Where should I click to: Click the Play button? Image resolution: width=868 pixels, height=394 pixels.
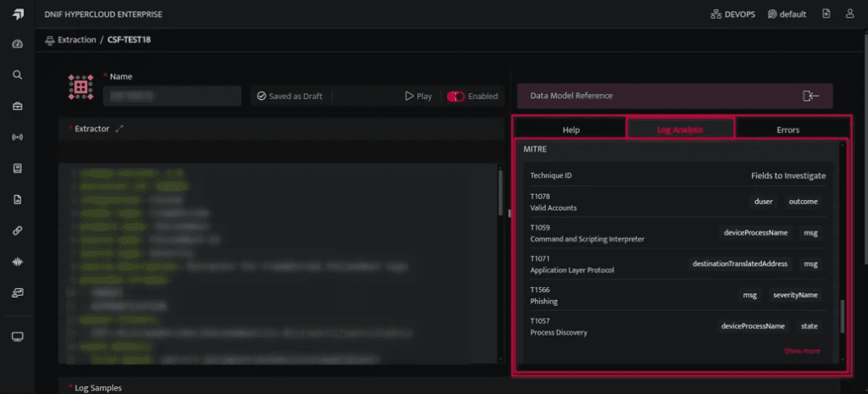[x=419, y=97]
